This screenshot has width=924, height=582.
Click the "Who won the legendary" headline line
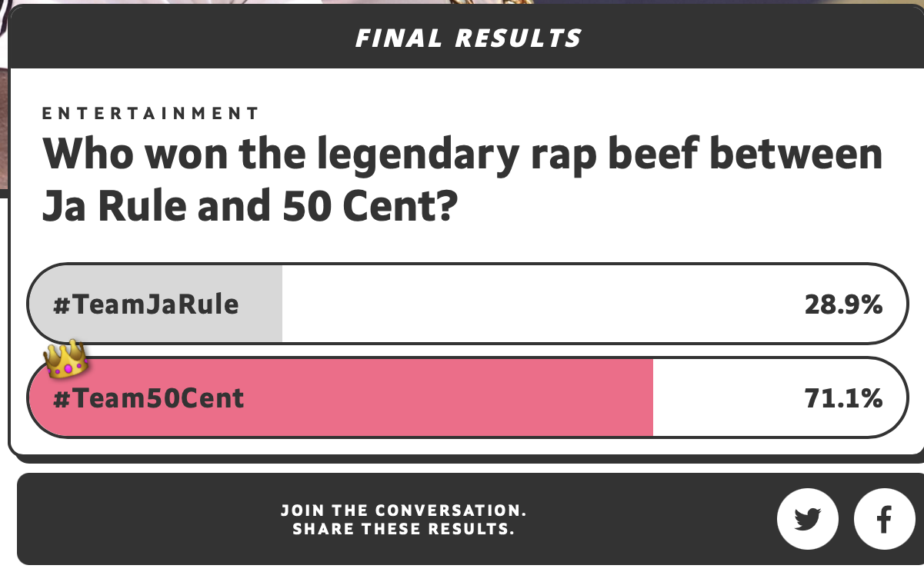pos(462,155)
